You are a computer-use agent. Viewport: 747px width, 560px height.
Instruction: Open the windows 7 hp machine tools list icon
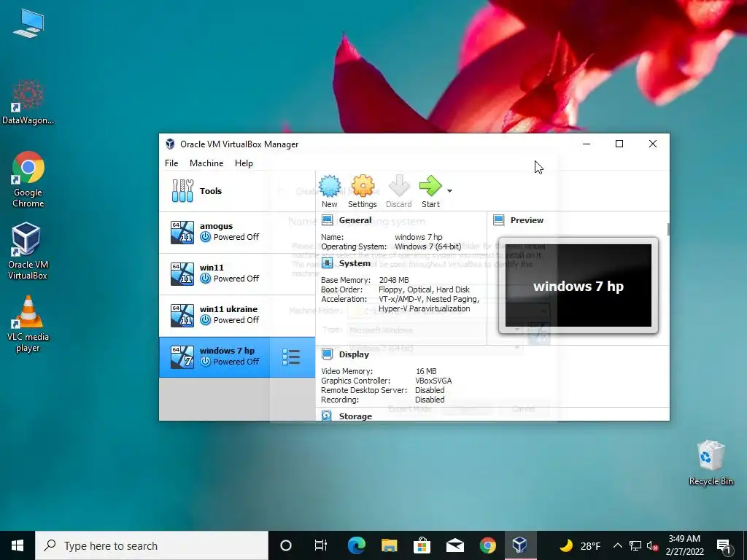pyautogui.click(x=291, y=357)
